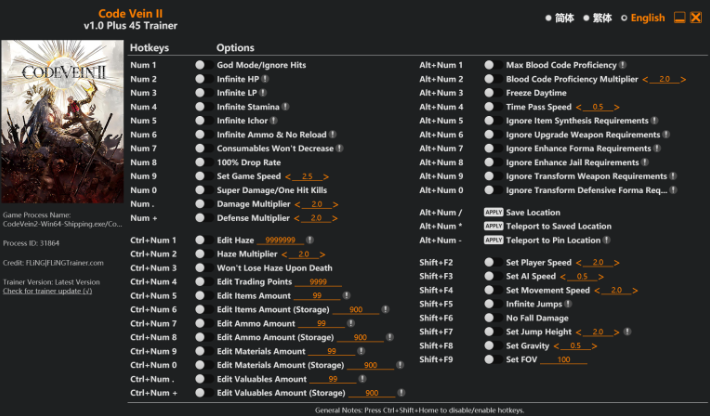Click the Set Jump Height value 2.0
710x416 pixels.
598,332
